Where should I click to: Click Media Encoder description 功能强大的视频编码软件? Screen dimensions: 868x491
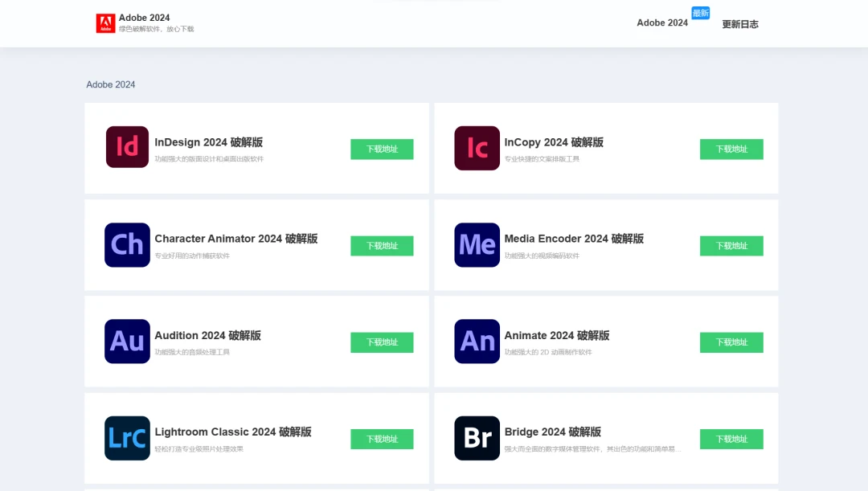542,256
